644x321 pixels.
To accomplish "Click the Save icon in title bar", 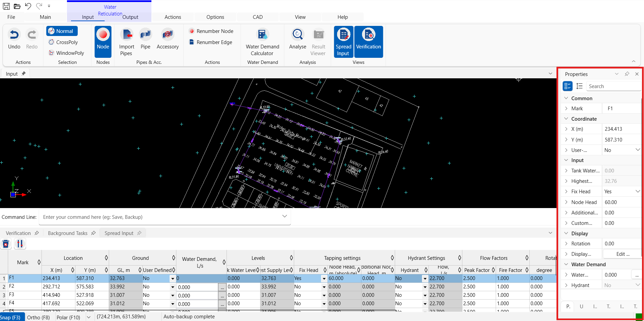I will (6, 6).
